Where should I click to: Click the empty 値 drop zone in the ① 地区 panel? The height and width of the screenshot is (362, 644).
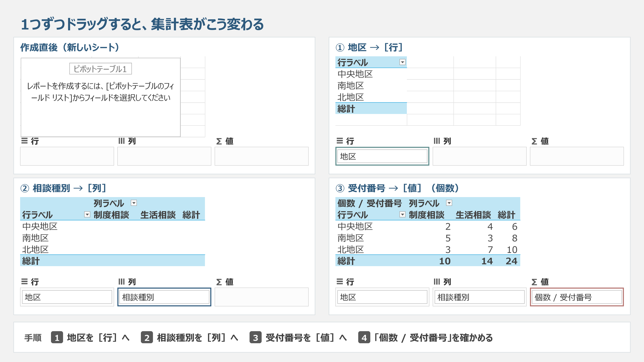coord(577,156)
